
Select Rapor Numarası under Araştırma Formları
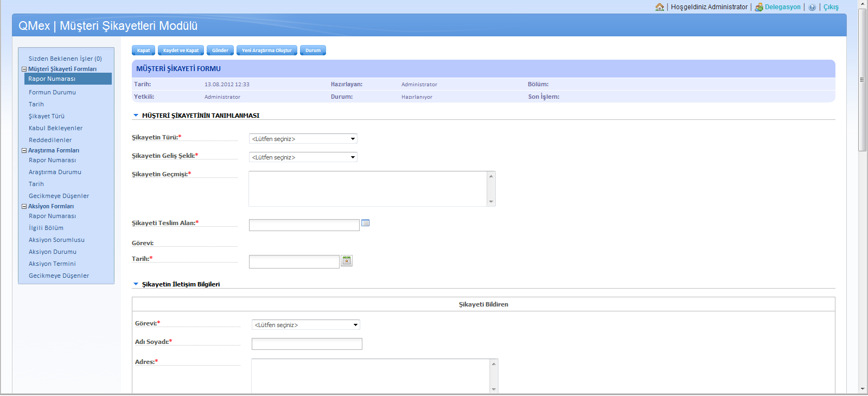coord(52,160)
